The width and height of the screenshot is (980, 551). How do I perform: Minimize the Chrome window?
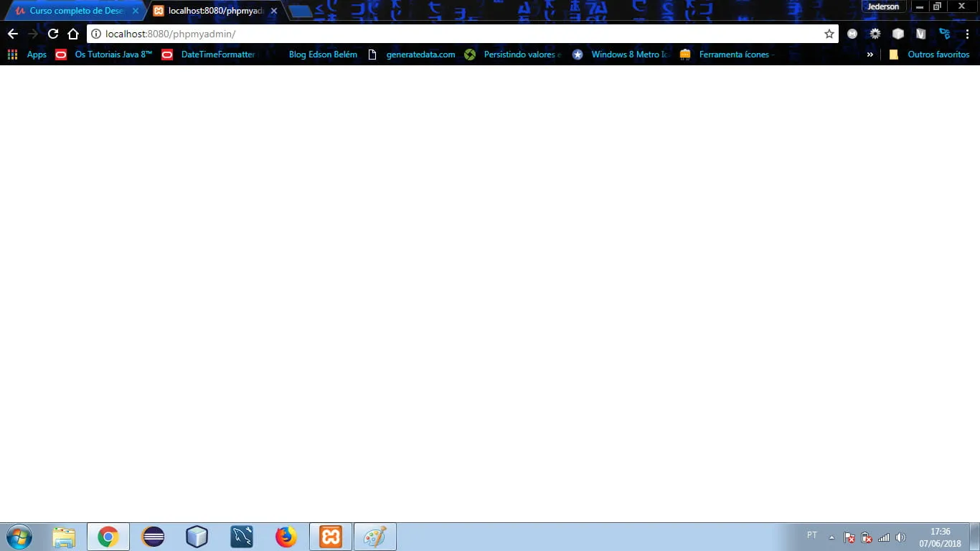(x=920, y=6)
